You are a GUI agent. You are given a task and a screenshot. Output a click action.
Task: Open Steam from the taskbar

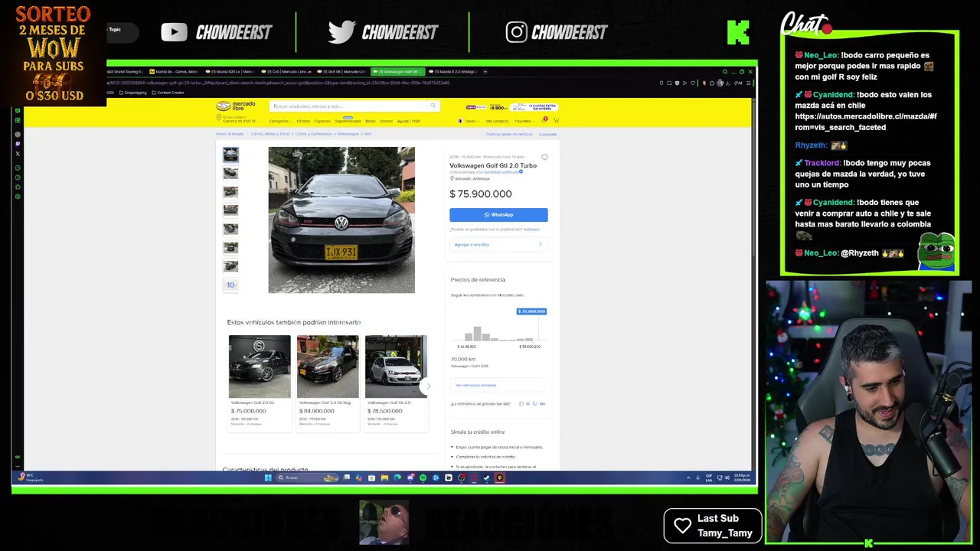486,478
